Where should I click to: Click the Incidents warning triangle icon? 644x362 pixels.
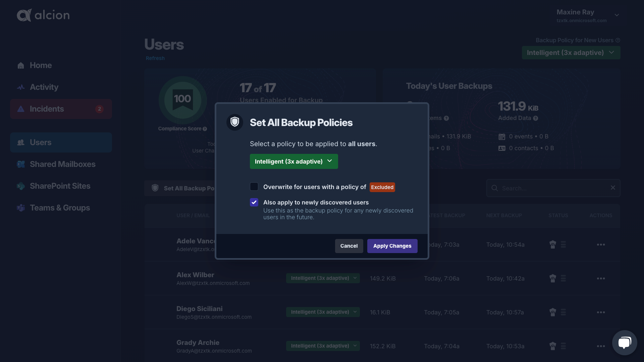(21, 109)
